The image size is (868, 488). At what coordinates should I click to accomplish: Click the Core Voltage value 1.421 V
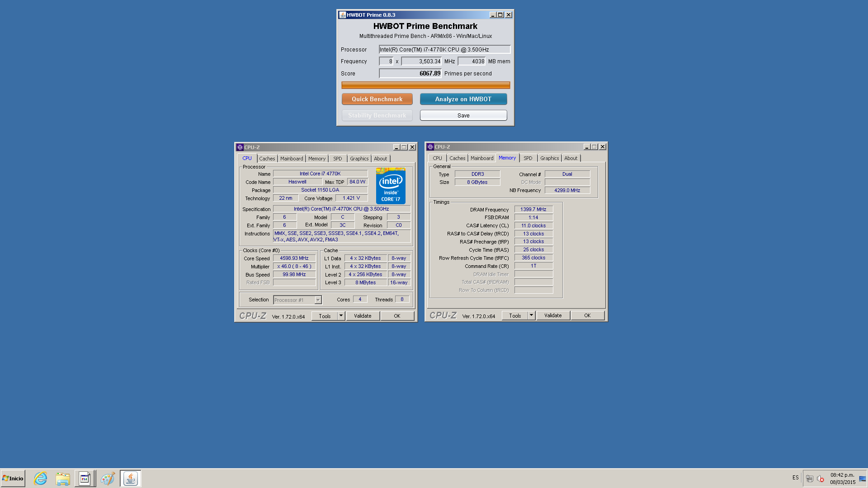tap(351, 198)
